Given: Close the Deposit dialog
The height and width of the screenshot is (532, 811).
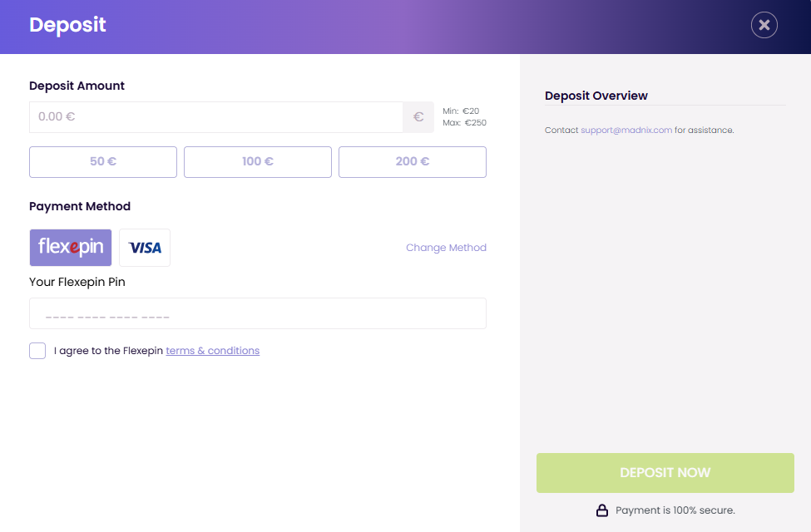Looking at the screenshot, I should click(764, 25).
